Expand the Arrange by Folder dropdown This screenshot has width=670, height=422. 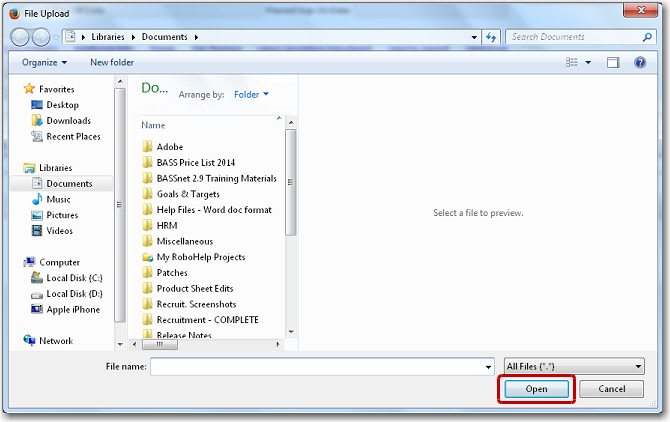click(x=251, y=95)
